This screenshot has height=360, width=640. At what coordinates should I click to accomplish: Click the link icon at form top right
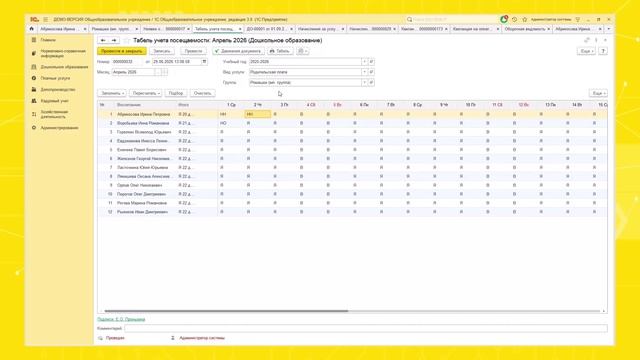(x=587, y=40)
